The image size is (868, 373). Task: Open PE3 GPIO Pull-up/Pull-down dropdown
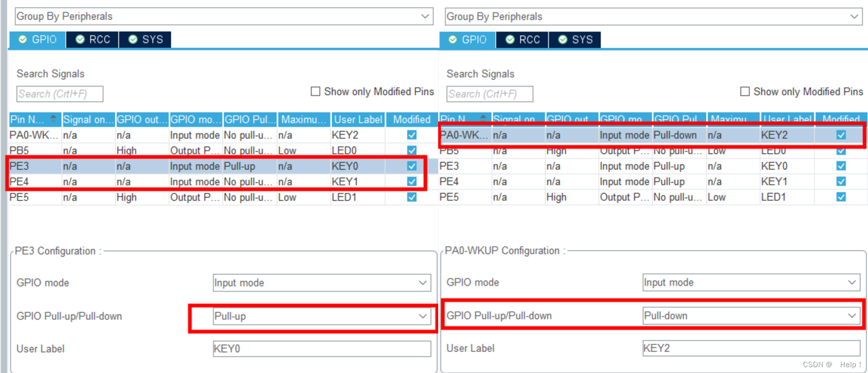point(322,316)
